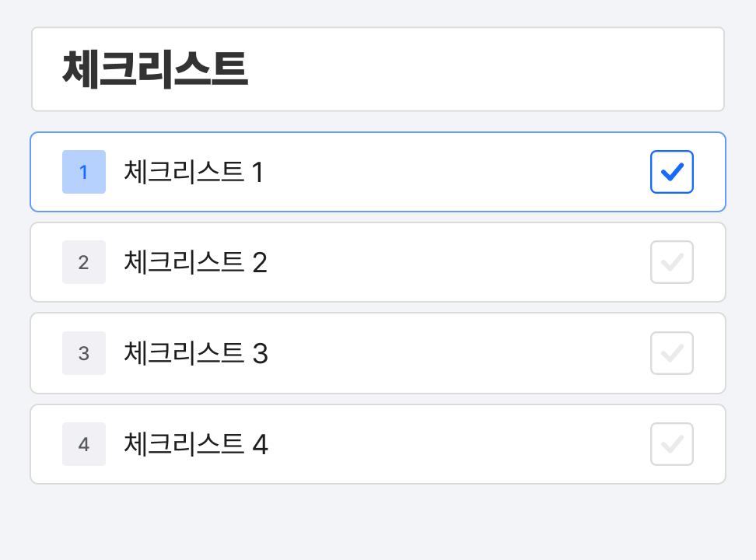
Task: Tick the checkbox for 체크리스트 3
Action: pyautogui.click(x=671, y=353)
